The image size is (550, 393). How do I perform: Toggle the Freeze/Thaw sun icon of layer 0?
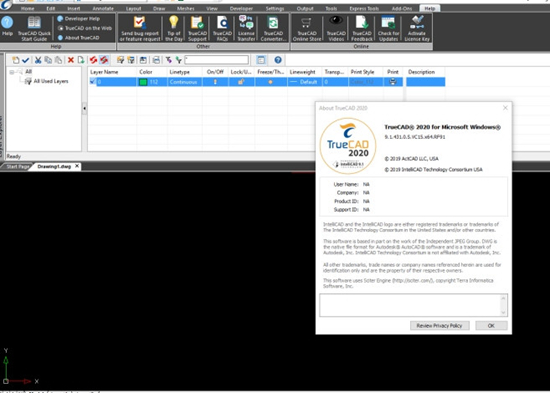click(270, 82)
